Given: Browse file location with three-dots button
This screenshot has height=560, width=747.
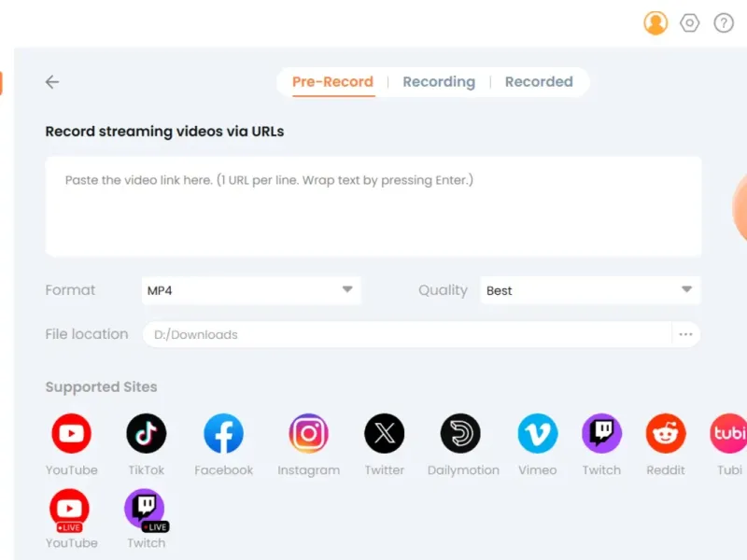Looking at the screenshot, I should click(x=685, y=334).
